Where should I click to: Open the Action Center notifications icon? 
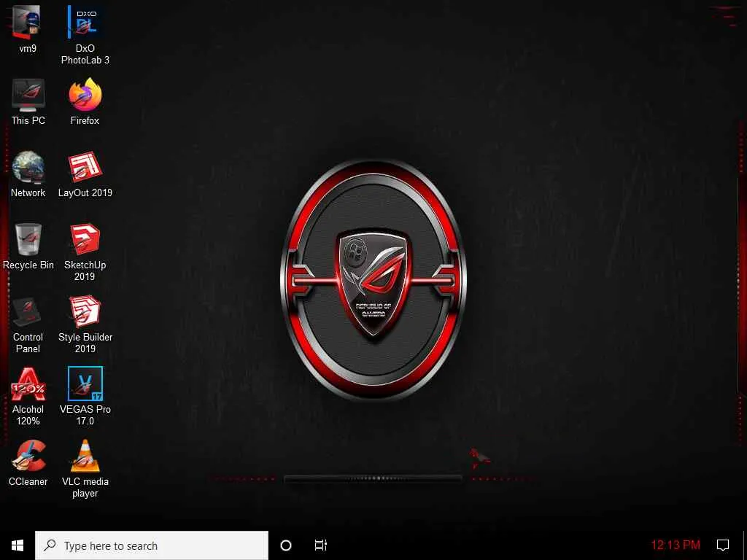(723, 545)
